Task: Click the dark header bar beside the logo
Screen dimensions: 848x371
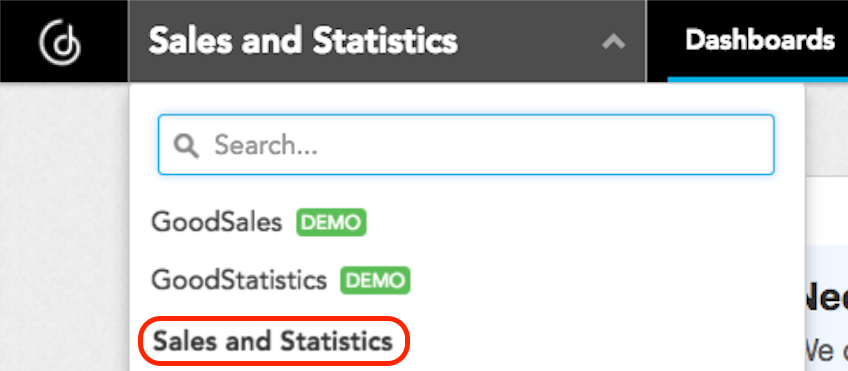Action: coord(387,41)
